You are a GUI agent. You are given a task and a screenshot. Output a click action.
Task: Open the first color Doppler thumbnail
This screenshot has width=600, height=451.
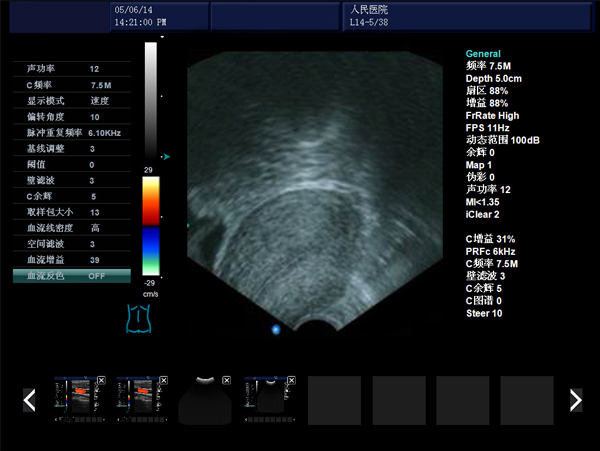(76, 402)
